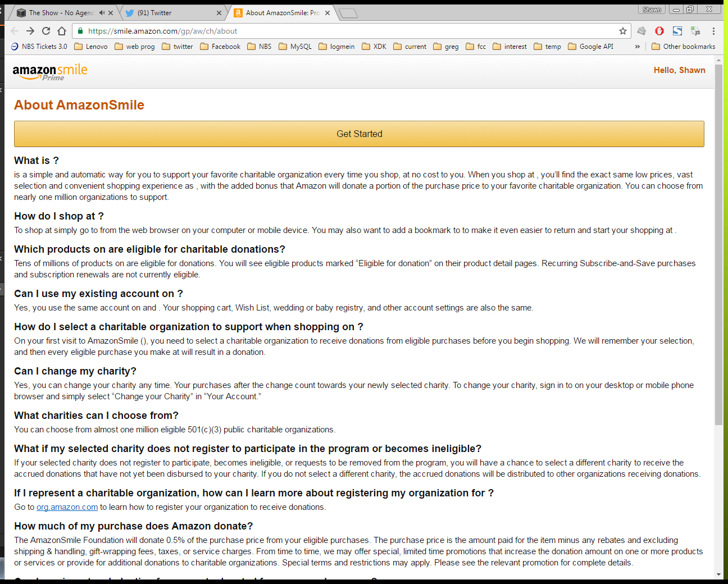This screenshot has height=584, width=728.
Task: Open the browser home page
Action: click(62, 31)
